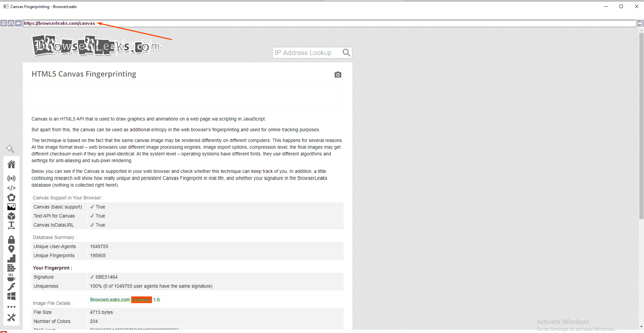Click the signature value 6BE51464

(x=106, y=277)
